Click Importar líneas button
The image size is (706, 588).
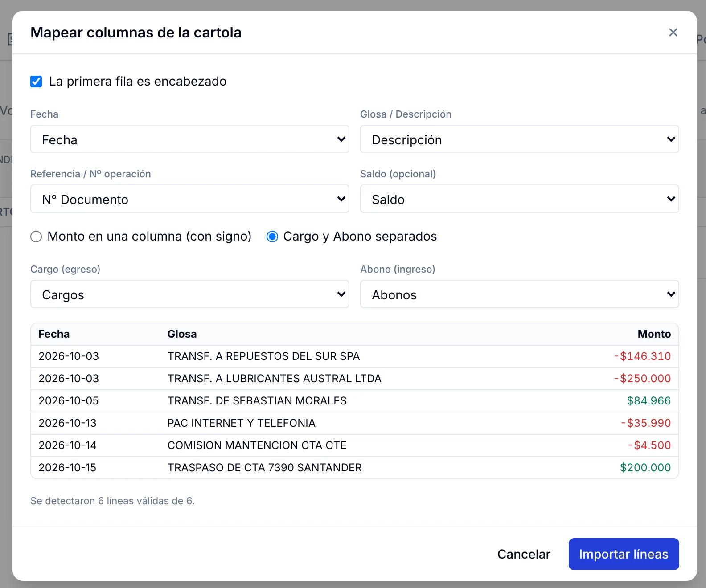[624, 554]
